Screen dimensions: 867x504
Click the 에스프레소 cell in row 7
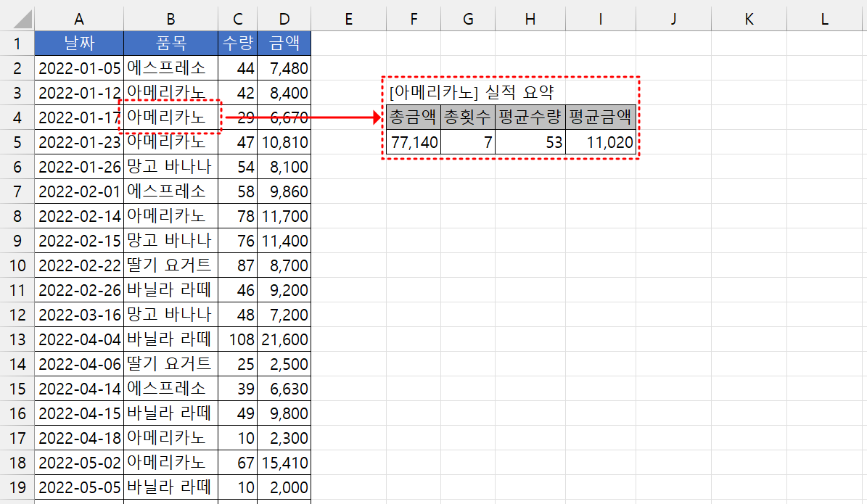coord(170,191)
